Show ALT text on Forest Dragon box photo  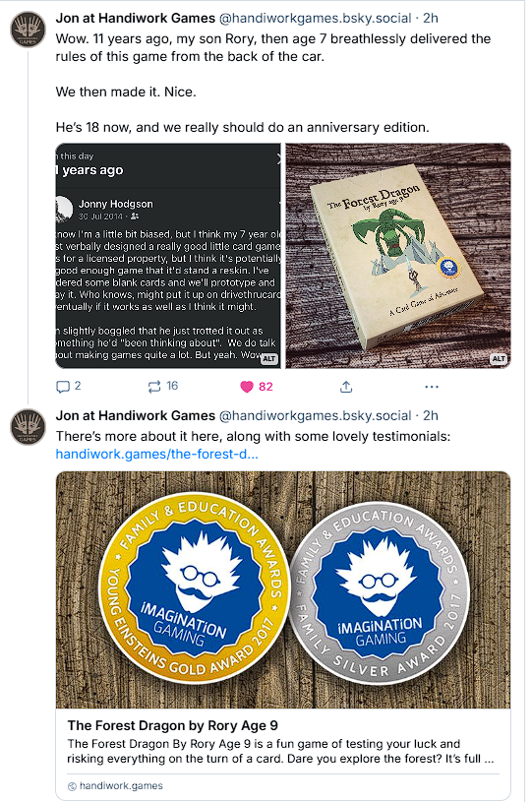[x=499, y=359]
